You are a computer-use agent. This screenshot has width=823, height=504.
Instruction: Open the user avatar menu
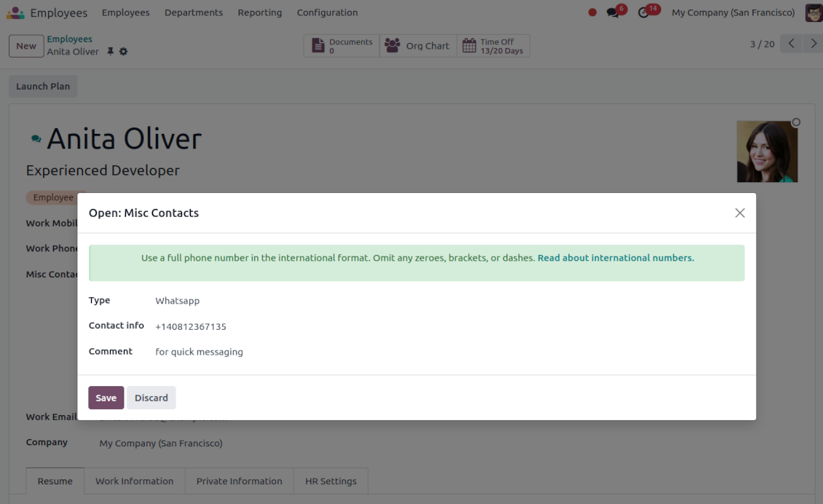point(813,12)
